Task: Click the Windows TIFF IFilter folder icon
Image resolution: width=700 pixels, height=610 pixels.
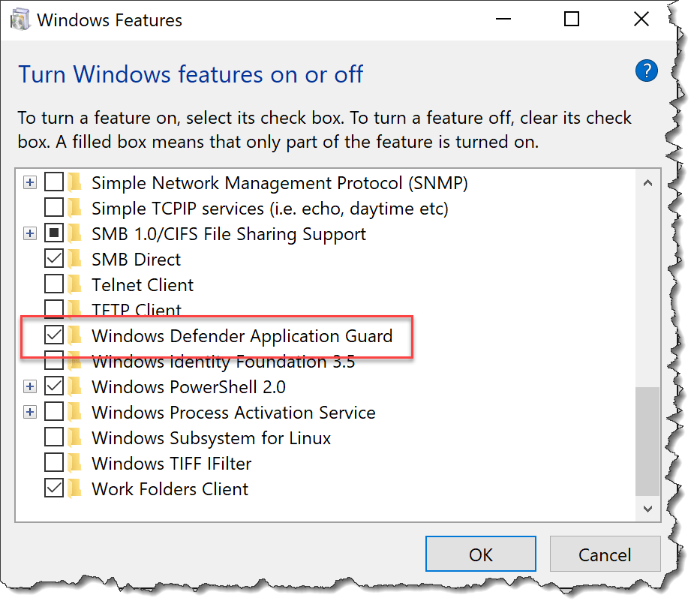Action: point(75,463)
